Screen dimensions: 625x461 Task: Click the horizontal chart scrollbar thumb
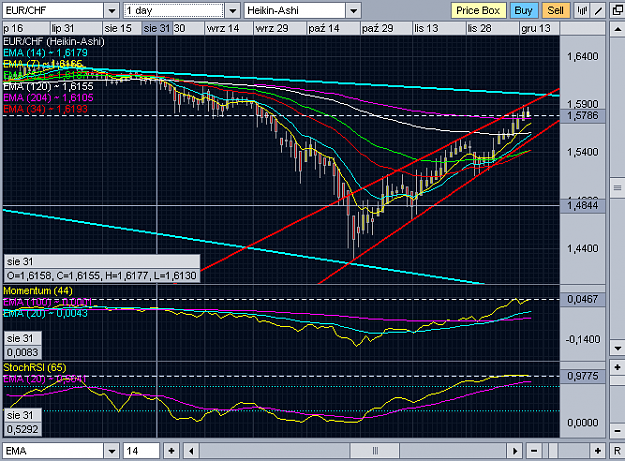[375, 451]
